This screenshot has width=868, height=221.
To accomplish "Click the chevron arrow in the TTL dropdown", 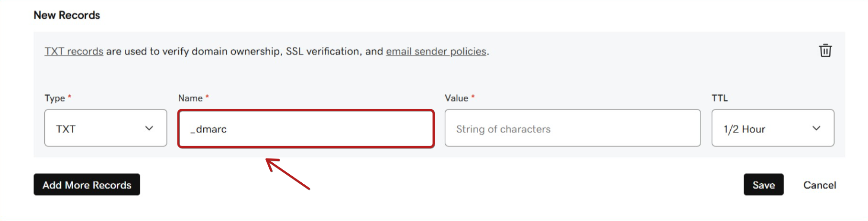I will 816,128.
